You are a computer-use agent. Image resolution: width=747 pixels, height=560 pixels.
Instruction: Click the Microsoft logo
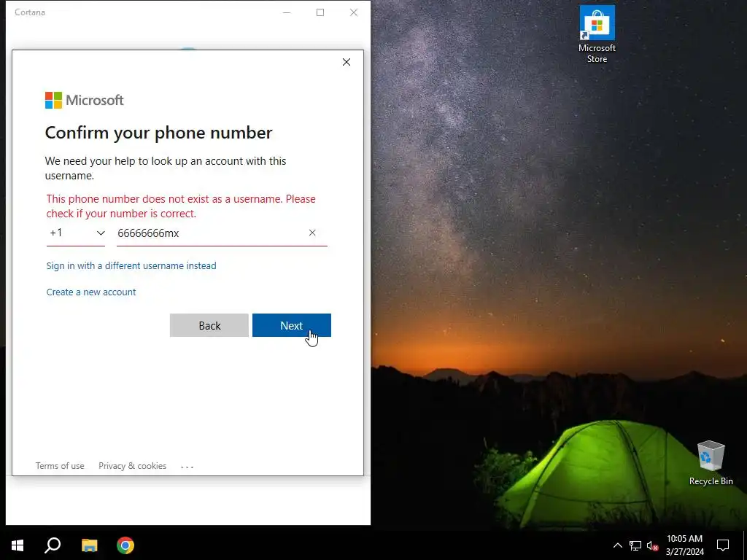pyautogui.click(x=85, y=100)
